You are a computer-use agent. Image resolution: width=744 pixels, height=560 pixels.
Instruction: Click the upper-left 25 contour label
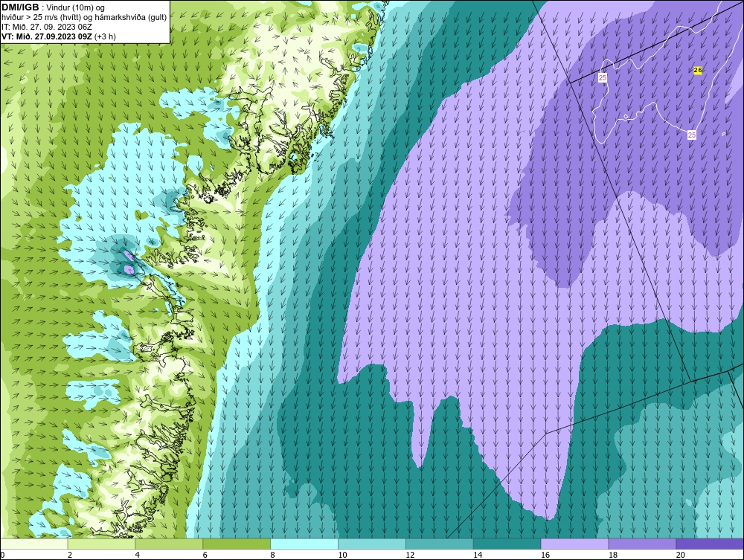603,78
